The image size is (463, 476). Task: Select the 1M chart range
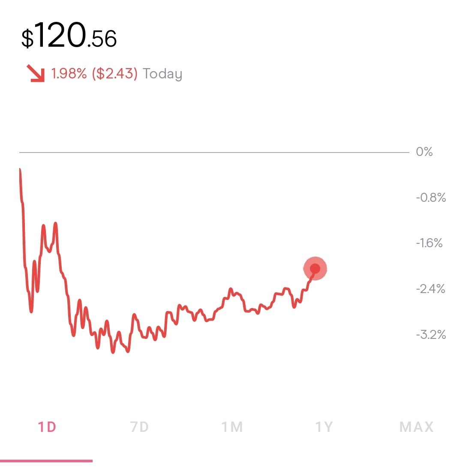(x=232, y=427)
